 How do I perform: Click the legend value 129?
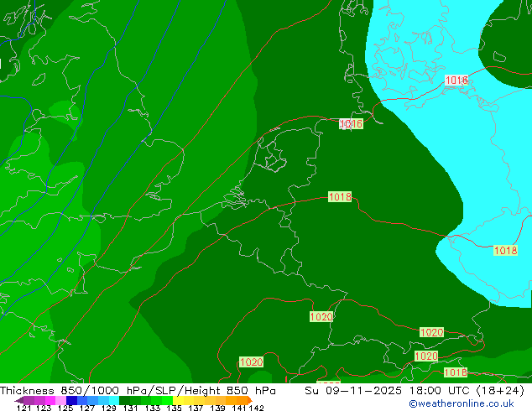click(x=108, y=408)
